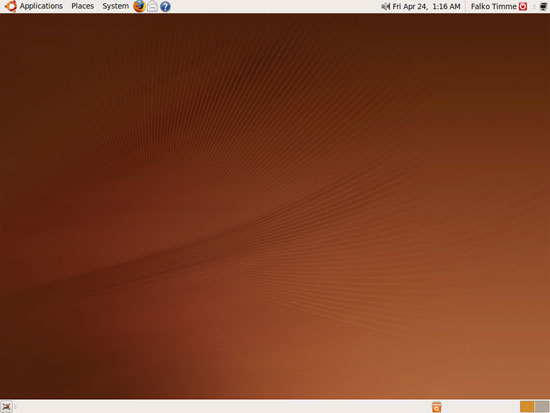Open the Trash applet icon

tap(437, 407)
